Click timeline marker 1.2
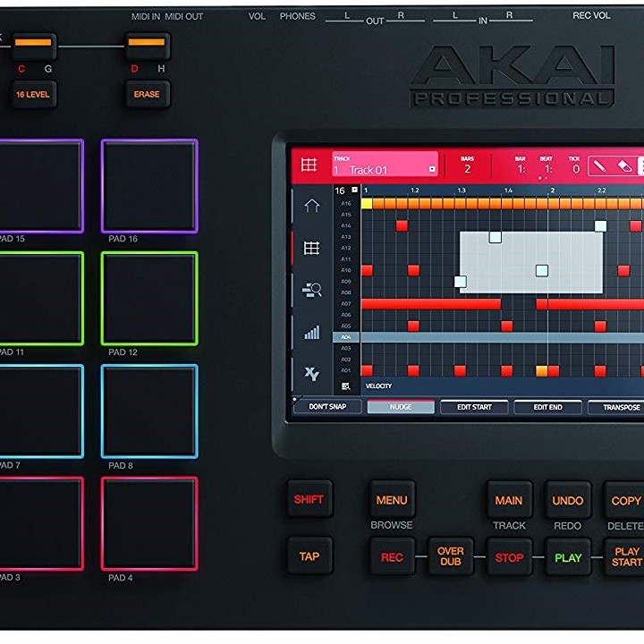Viewport: 644px width, 644px height. 415,191
